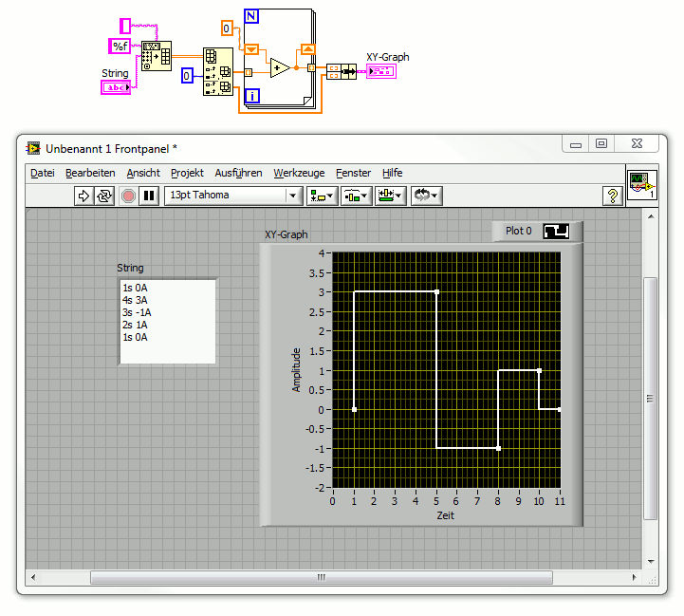Viewport: 684px width, 616px height.
Task: Click inside the String text input box
Action: [168, 320]
